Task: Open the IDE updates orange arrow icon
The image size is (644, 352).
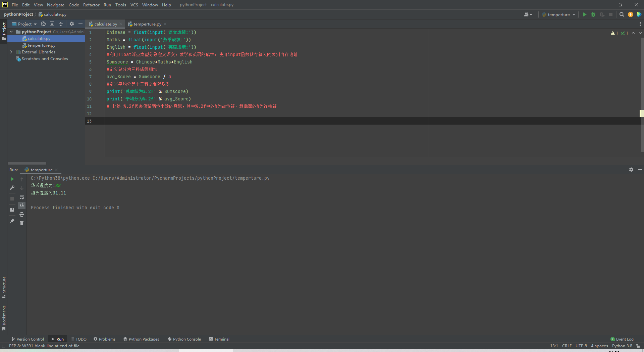Action: [631, 14]
